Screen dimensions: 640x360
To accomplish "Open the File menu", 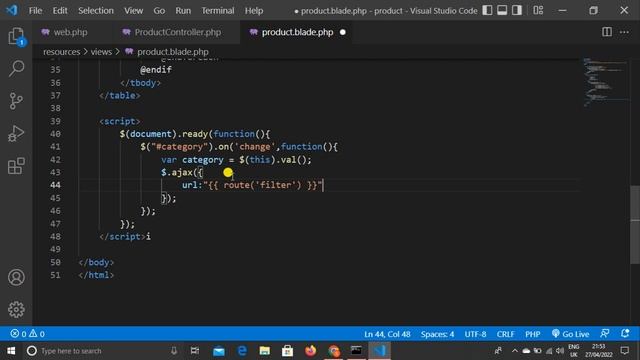I will click(36, 11).
